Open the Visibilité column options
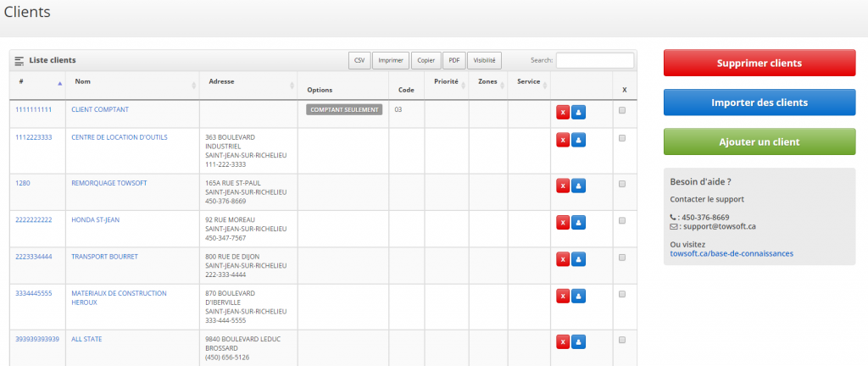Screen dimensions: 868x366 click(485, 61)
